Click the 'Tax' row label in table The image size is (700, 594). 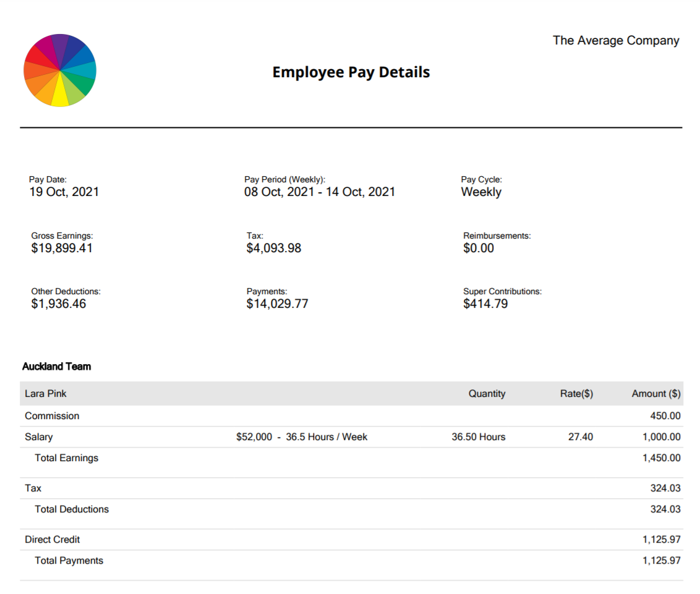[33, 488]
